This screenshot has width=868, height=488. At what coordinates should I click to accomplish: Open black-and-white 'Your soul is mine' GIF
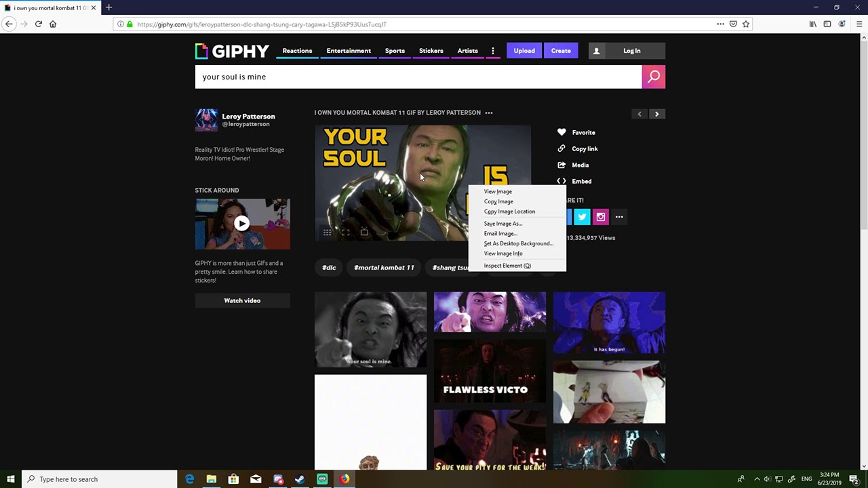point(370,329)
